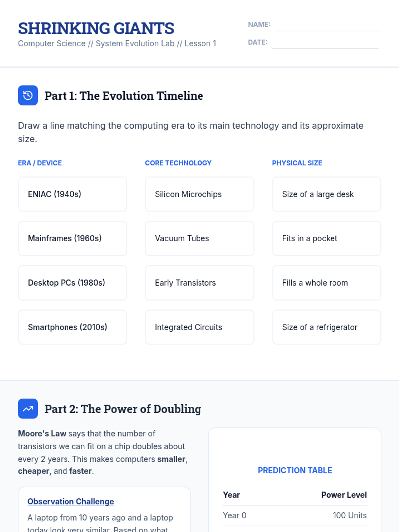Screen dimensions: 399x532
Task: Select the ENIAC (1940s) card
Action: (x=72, y=194)
